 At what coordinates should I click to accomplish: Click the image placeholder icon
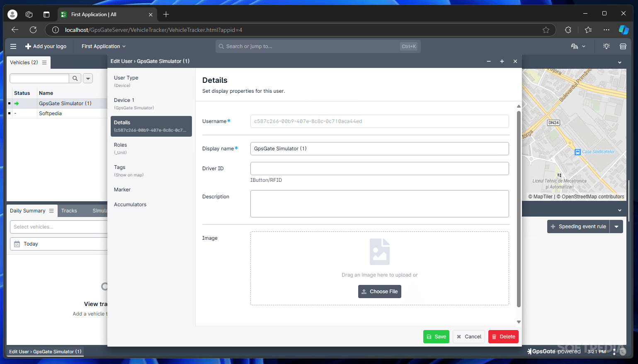pyautogui.click(x=379, y=252)
